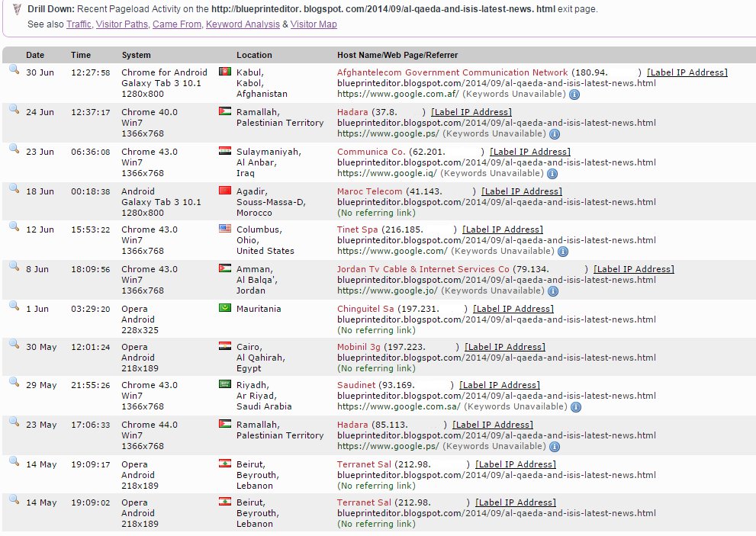Click Label IP Address for Jordan Tv Cable
The height and width of the screenshot is (536, 756).
click(x=633, y=269)
